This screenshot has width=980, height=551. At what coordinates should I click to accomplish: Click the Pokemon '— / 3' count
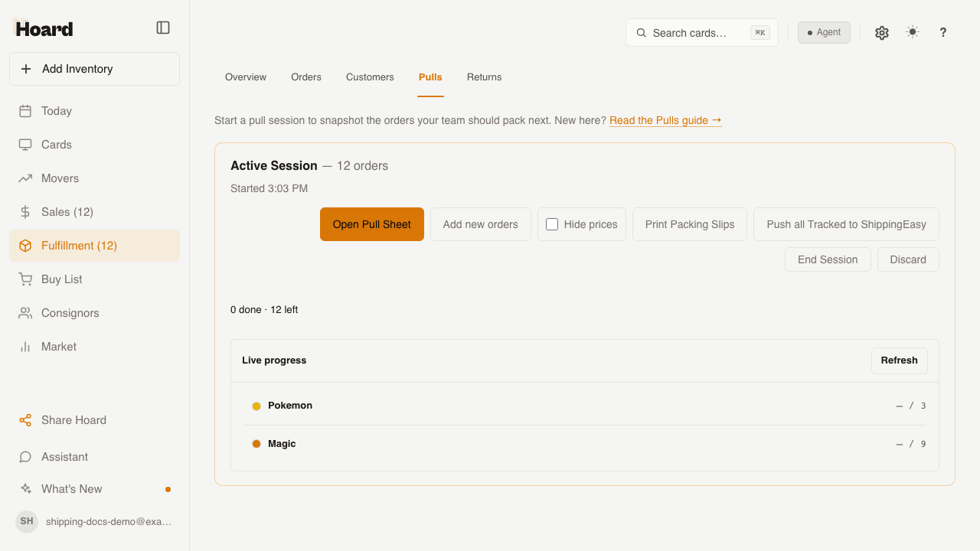pos(911,406)
